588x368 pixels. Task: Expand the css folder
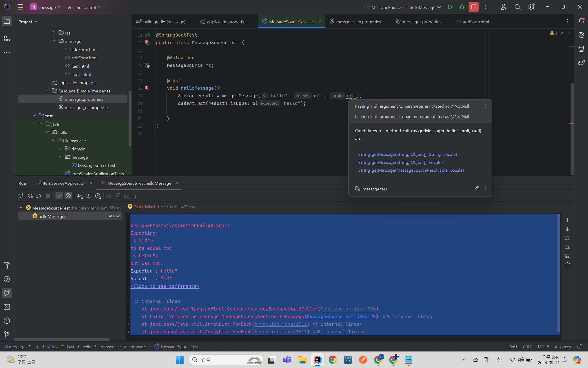pyautogui.click(x=54, y=32)
